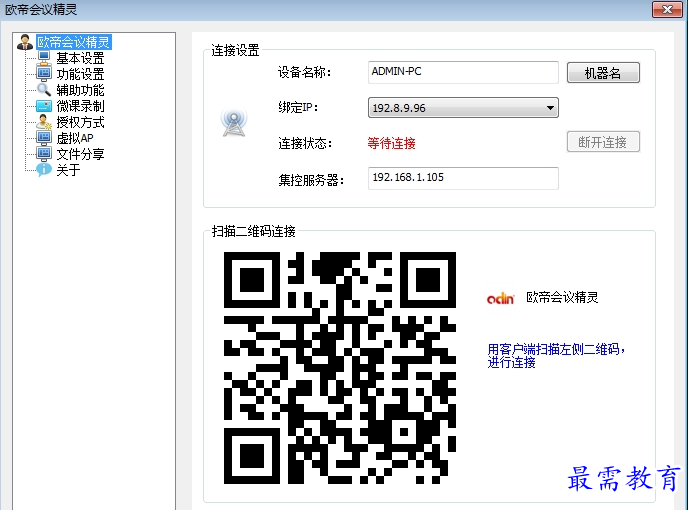The image size is (689, 510).
Task: Click the monitor icon next to 文件分享
Action: click(44, 154)
